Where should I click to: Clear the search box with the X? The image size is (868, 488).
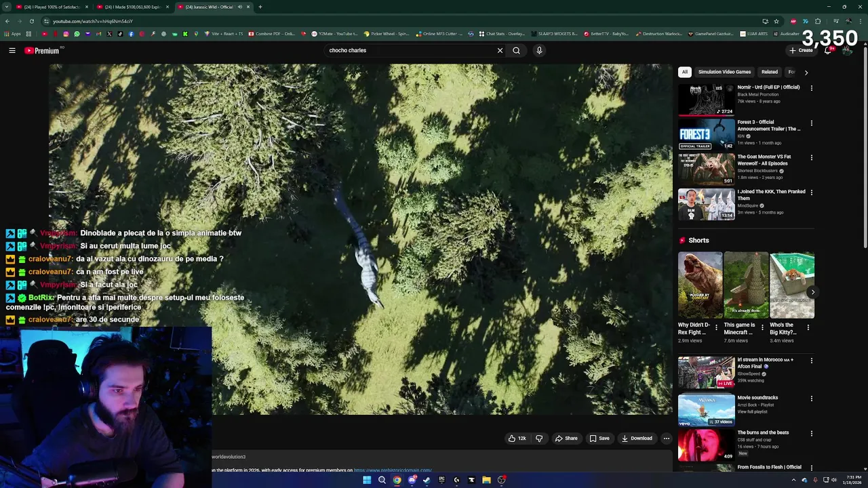point(500,50)
